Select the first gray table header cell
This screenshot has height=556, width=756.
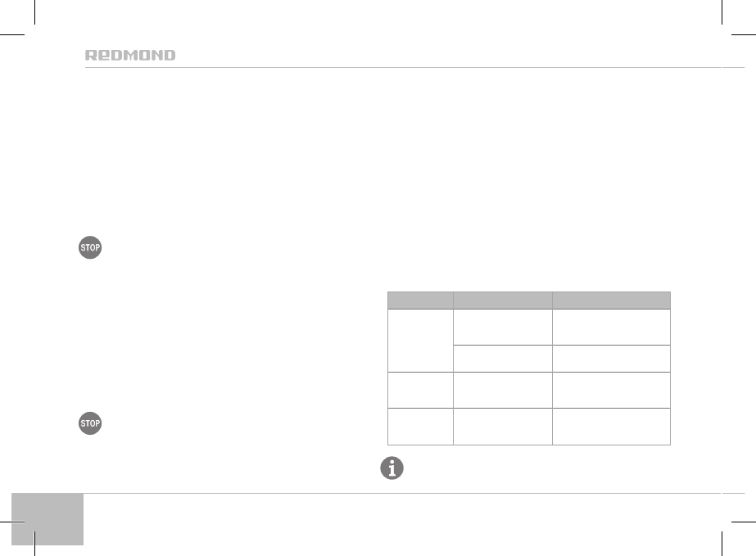[x=421, y=300]
